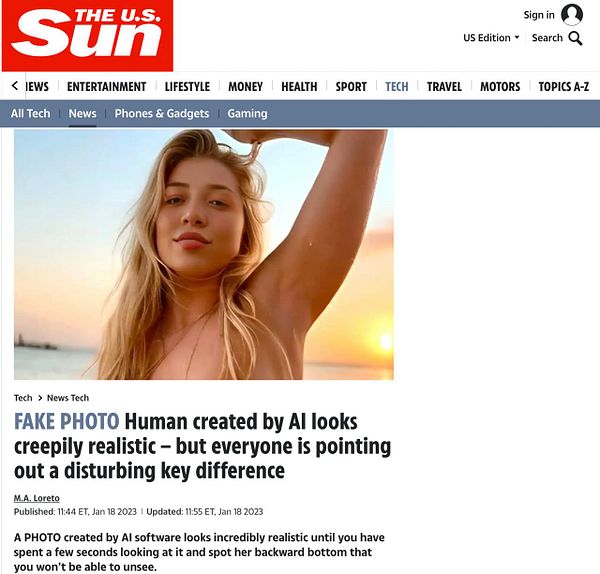Switch to Phones & Gadgets tab
Screen dimensions: 600x574
tap(162, 113)
